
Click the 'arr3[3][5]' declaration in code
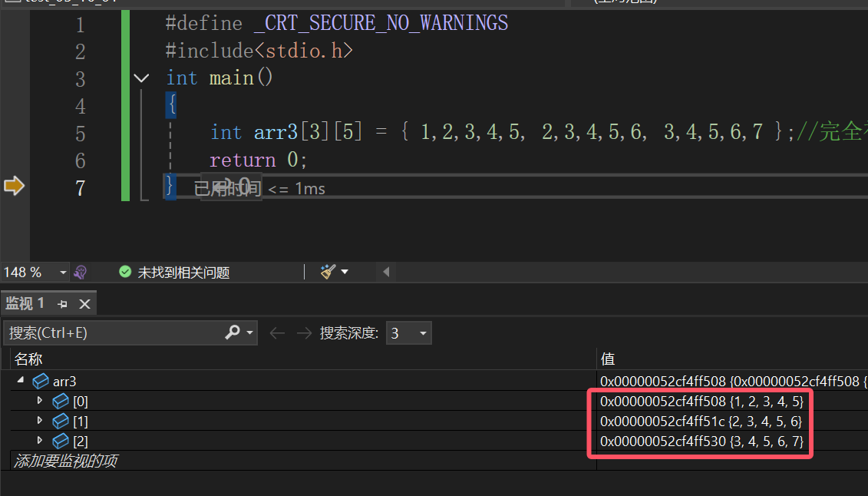308,132
